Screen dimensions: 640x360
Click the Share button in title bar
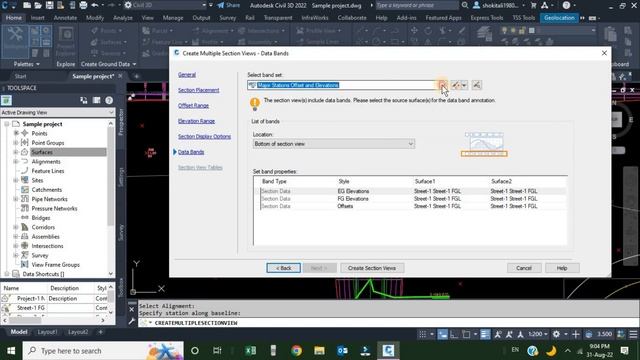pyautogui.click(x=229, y=5)
